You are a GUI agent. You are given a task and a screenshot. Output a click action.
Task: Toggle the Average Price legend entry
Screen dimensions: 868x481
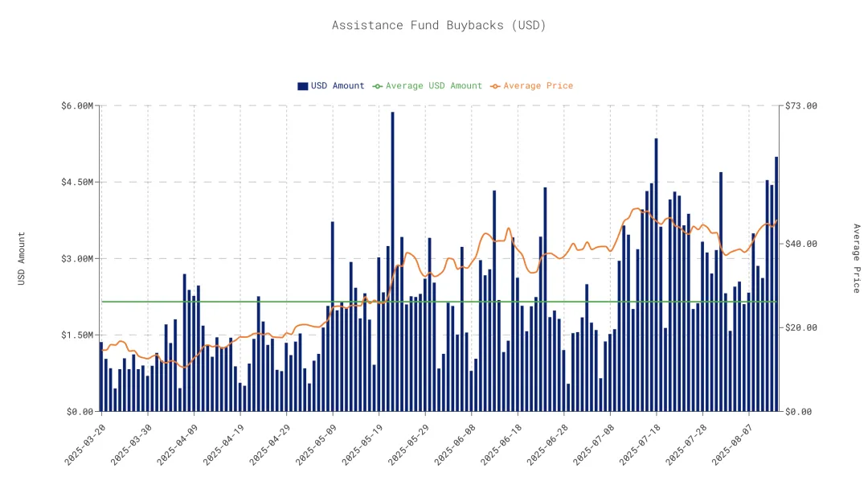531,86
